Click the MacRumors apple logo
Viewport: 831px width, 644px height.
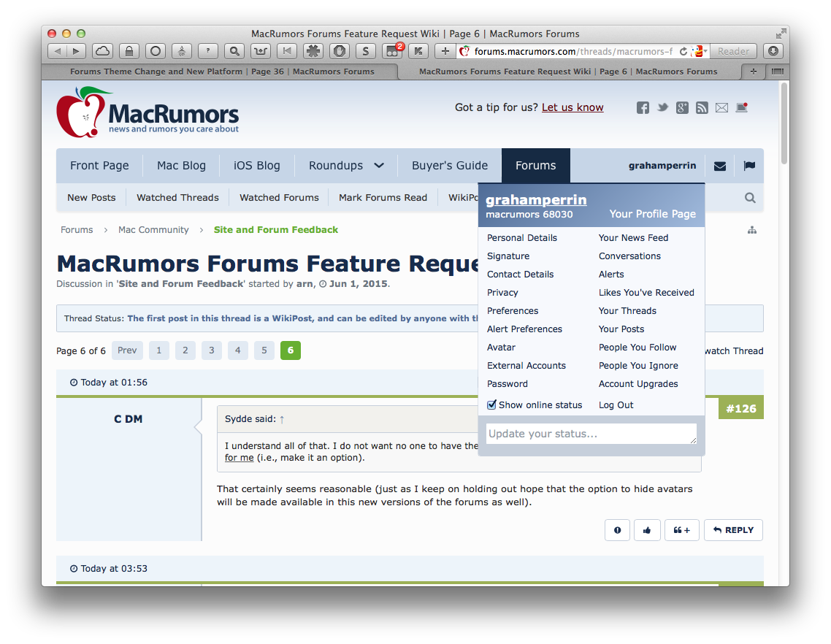pyautogui.click(x=148, y=112)
